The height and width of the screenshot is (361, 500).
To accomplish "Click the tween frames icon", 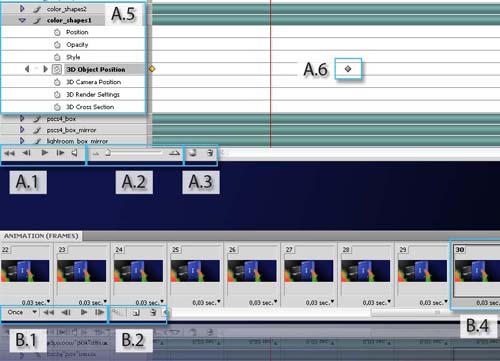I will pos(117,312).
